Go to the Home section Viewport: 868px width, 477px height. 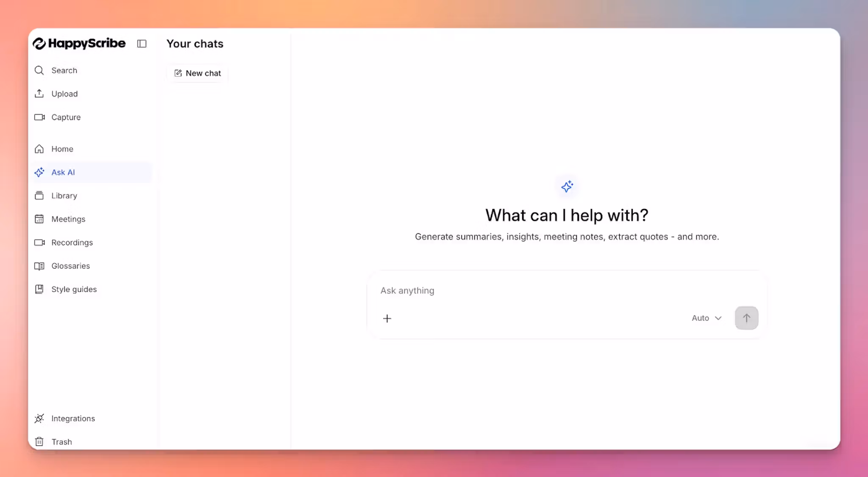pyautogui.click(x=61, y=149)
